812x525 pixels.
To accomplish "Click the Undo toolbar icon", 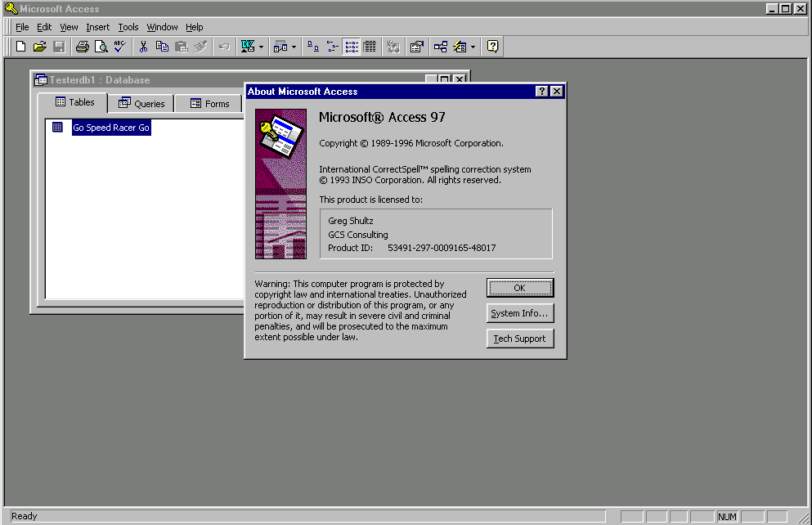I will pyautogui.click(x=224, y=47).
